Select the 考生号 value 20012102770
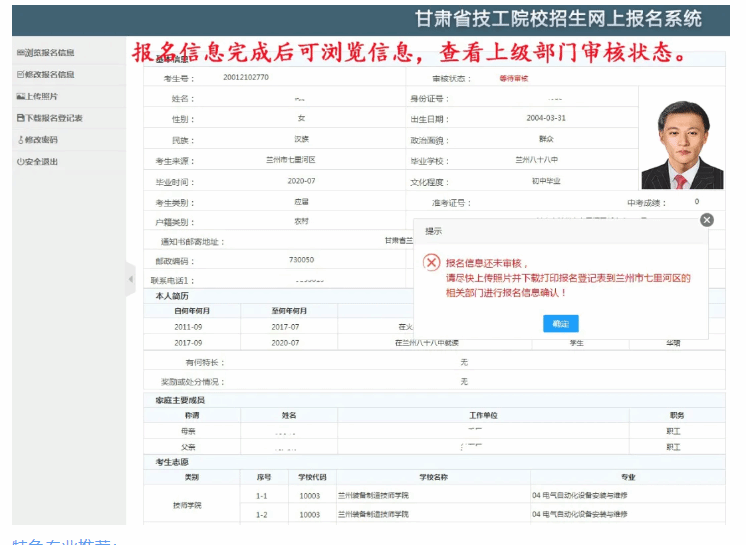The image size is (746, 545). coord(246,77)
